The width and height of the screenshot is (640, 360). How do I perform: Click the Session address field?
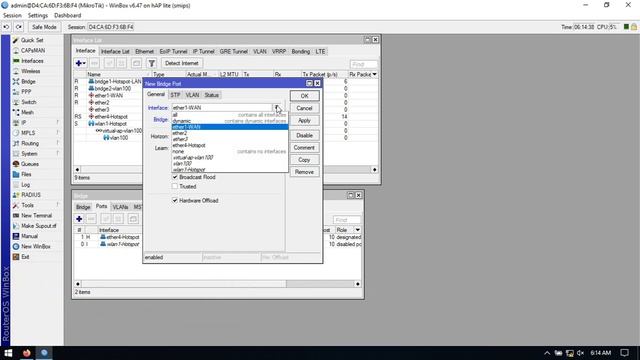111,27
